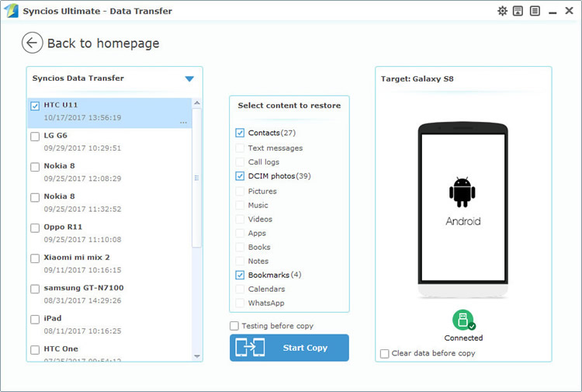The height and width of the screenshot is (392, 582).
Task: Uncheck the HTC U11 backup
Action: (35, 106)
